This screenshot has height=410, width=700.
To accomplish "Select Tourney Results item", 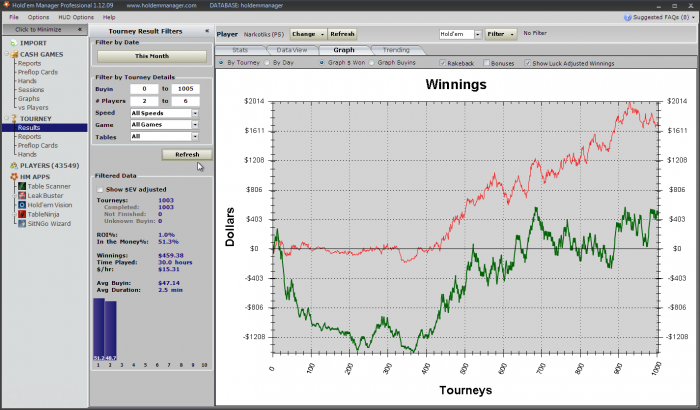I will (x=45, y=128).
